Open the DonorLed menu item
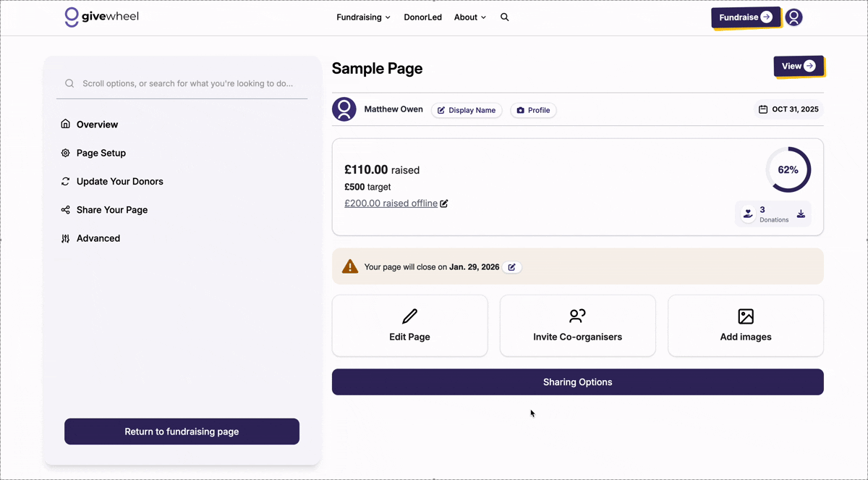 [422, 17]
